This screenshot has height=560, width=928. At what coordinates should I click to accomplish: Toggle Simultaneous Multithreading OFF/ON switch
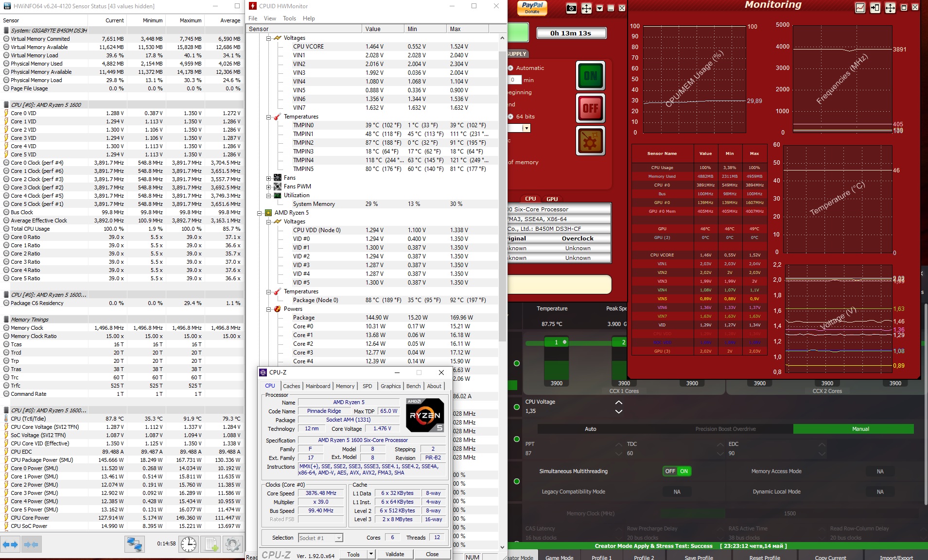click(x=677, y=471)
